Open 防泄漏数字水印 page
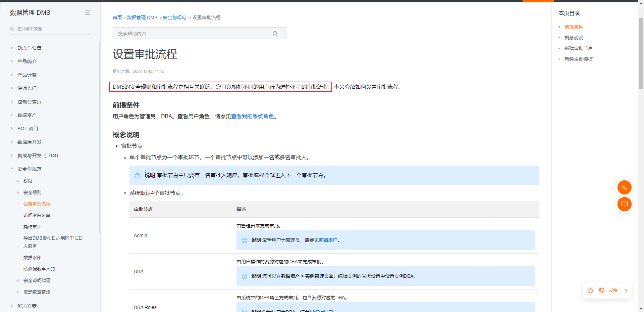Image resolution: width=644 pixels, height=312 pixels. click(x=39, y=269)
